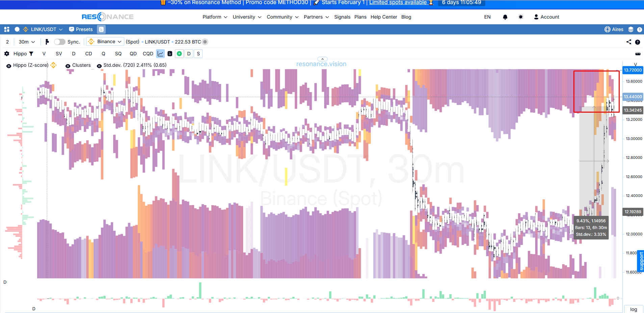Switch price scale to log
Image resolution: width=644 pixels, height=313 pixels.
click(x=633, y=309)
